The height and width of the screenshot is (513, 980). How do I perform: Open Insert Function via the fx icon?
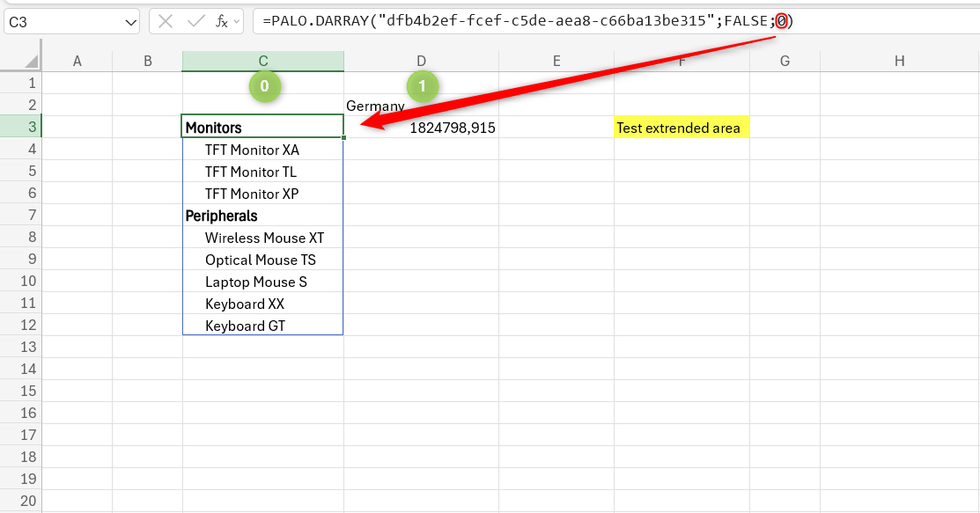[220, 20]
